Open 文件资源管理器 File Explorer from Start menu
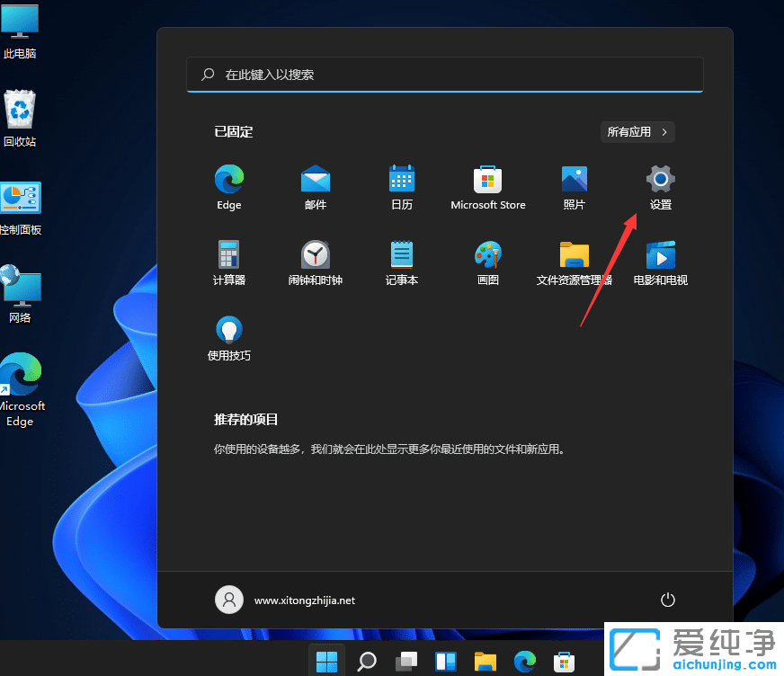The width and height of the screenshot is (784, 676). [x=575, y=254]
